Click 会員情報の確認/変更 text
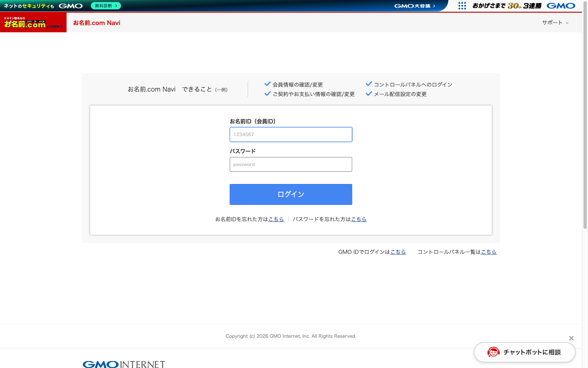 (298, 85)
